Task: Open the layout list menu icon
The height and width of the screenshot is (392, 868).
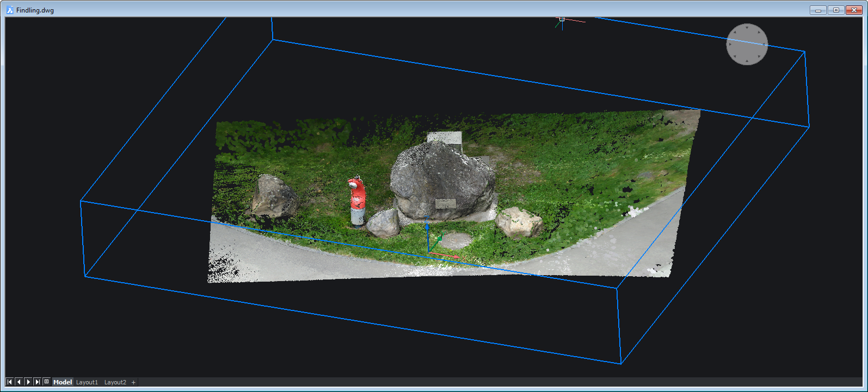Action: point(46,382)
